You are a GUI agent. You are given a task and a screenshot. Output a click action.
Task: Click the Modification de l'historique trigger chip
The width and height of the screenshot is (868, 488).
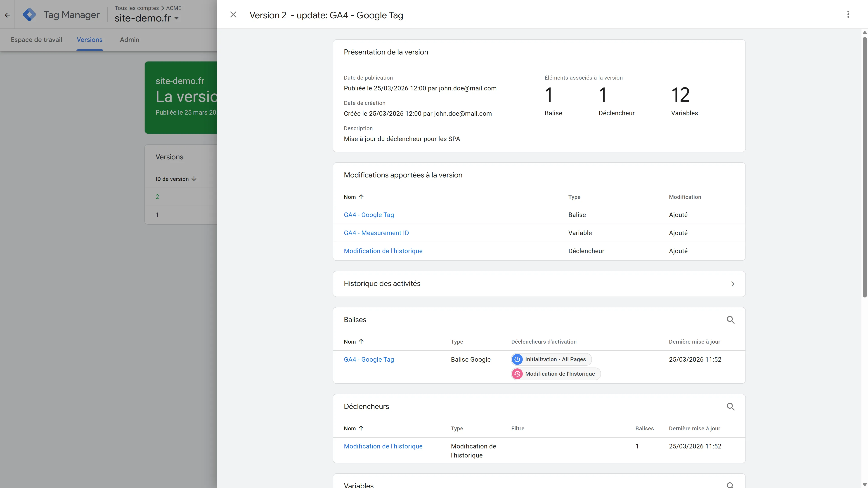556,374
